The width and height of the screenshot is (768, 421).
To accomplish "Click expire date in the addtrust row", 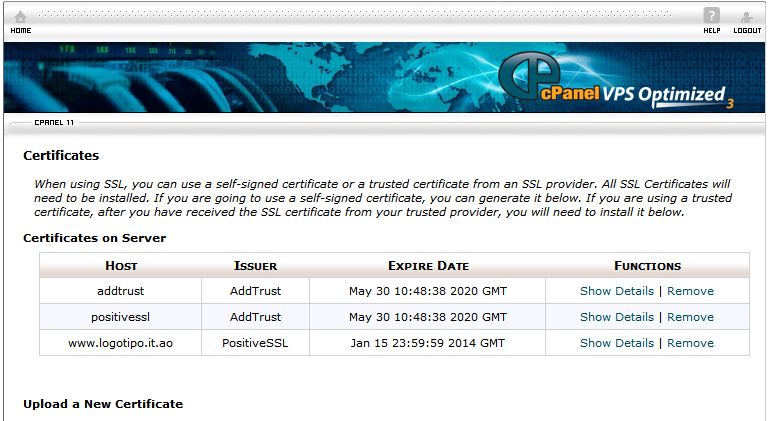I will [x=428, y=291].
